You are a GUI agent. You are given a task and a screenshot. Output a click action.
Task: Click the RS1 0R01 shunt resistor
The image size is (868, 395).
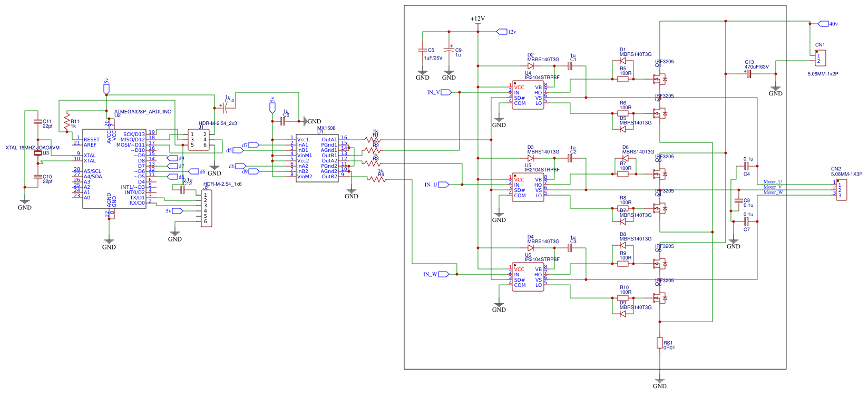pos(659,343)
